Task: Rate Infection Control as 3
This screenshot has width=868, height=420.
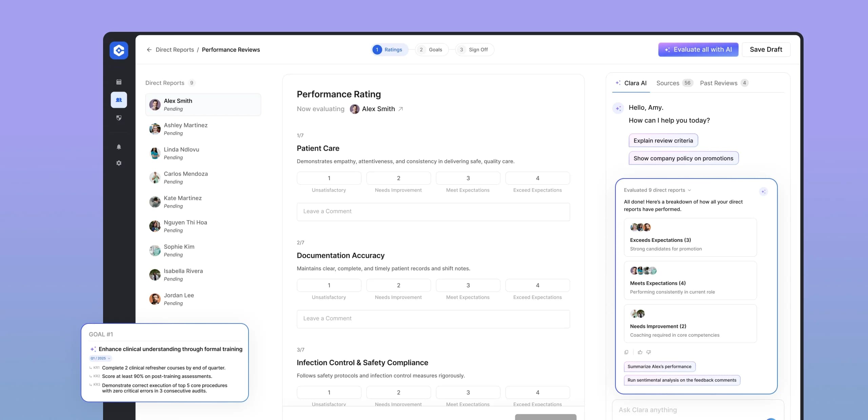Action: (x=468, y=392)
